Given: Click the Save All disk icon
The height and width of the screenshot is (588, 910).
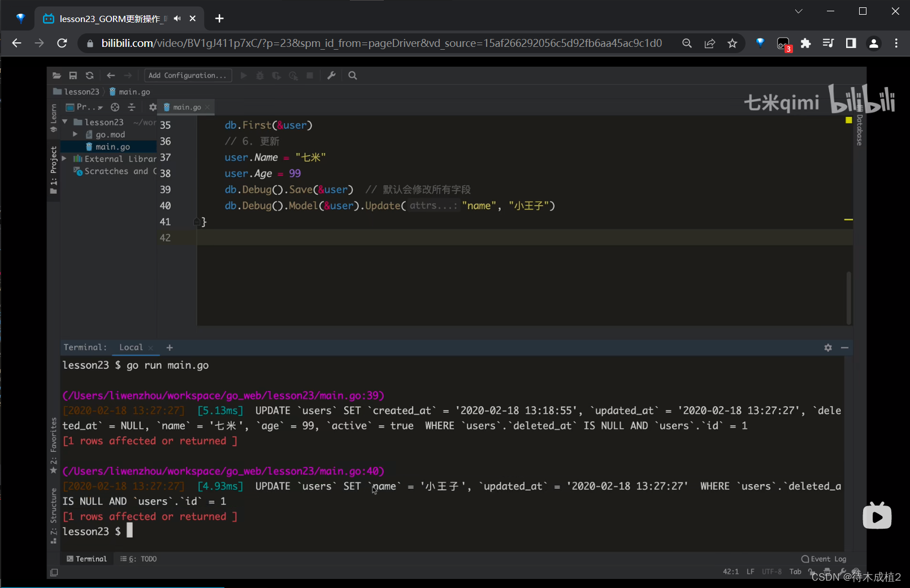Looking at the screenshot, I should (73, 76).
